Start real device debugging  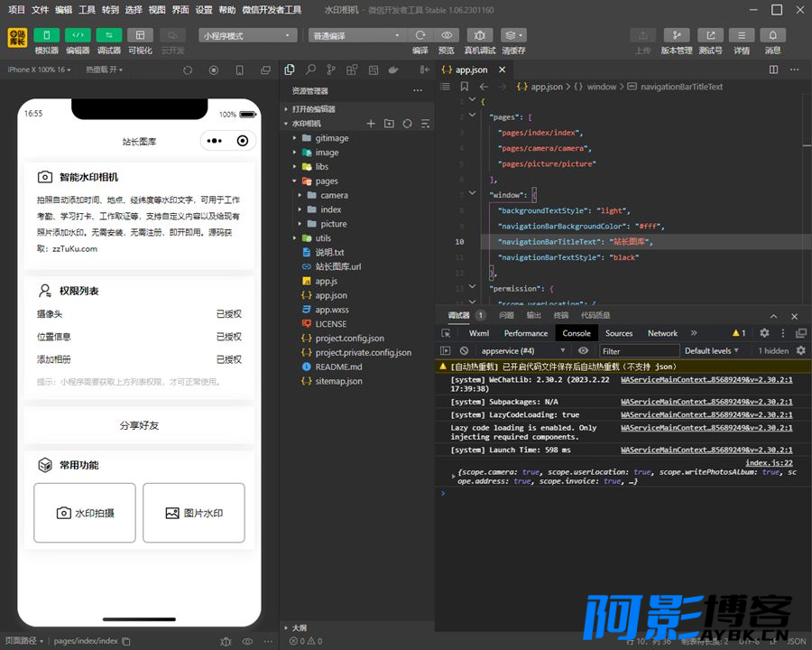tap(480, 35)
